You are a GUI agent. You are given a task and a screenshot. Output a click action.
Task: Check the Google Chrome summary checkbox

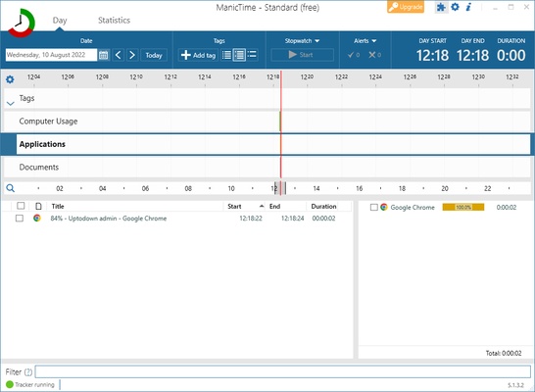374,207
